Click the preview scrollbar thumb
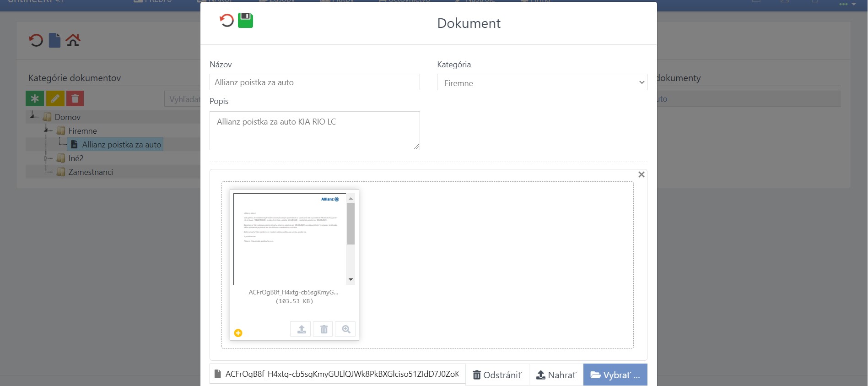The width and height of the screenshot is (868, 386). pyautogui.click(x=350, y=224)
